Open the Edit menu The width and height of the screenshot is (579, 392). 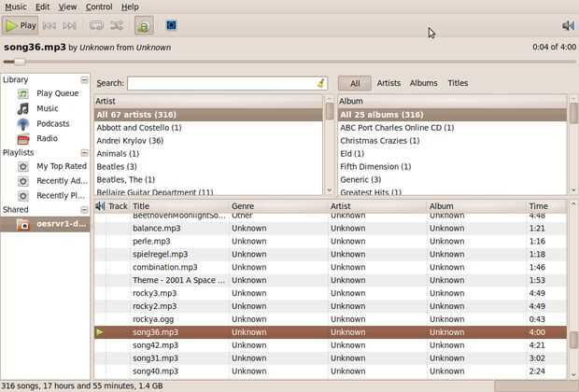click(42, 7)
